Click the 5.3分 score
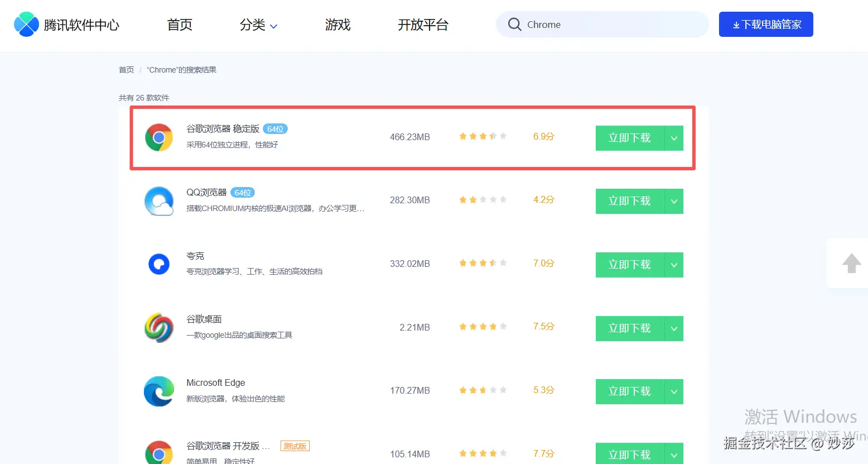This screenshot has height=464, width=868. (544, 390)
